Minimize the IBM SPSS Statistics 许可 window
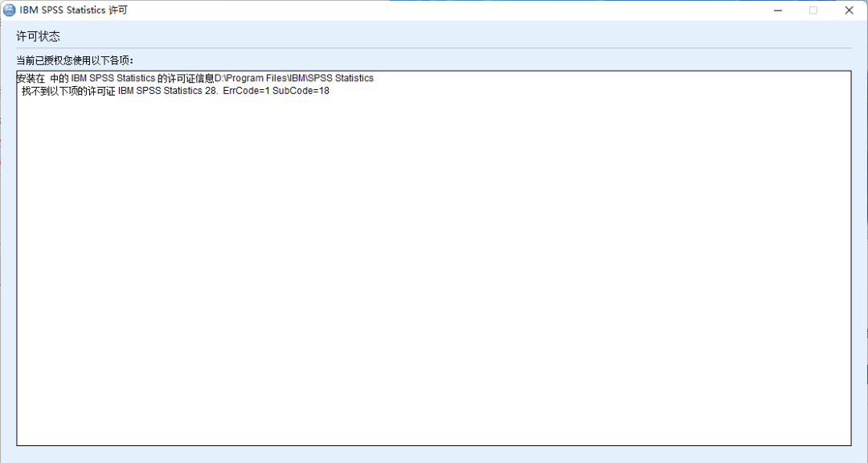 [778, 10]
